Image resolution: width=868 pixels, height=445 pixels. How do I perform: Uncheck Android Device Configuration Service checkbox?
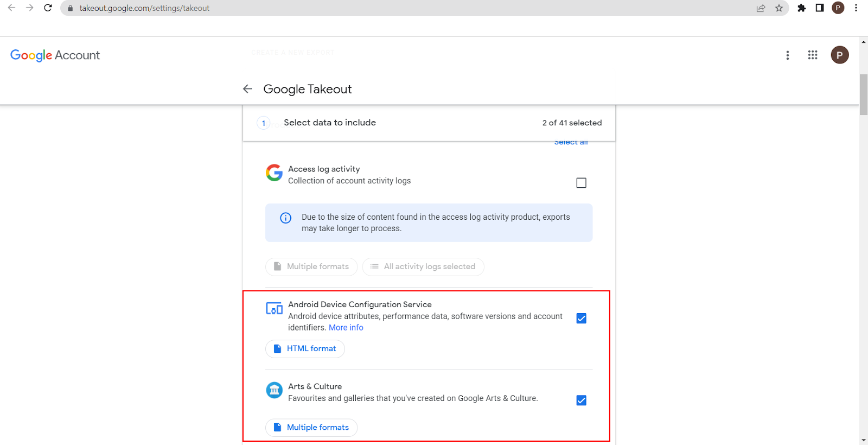[x=581, y=319]
